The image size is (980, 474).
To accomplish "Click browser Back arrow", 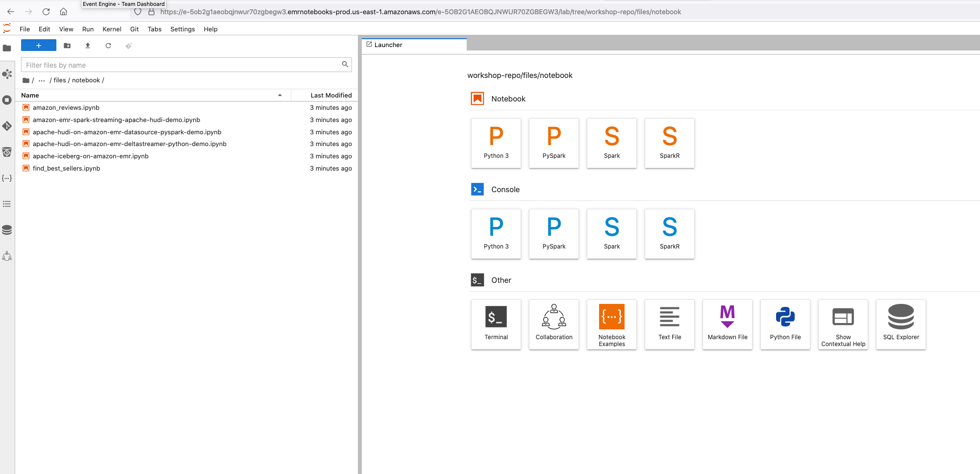I will tap(11, 12).
